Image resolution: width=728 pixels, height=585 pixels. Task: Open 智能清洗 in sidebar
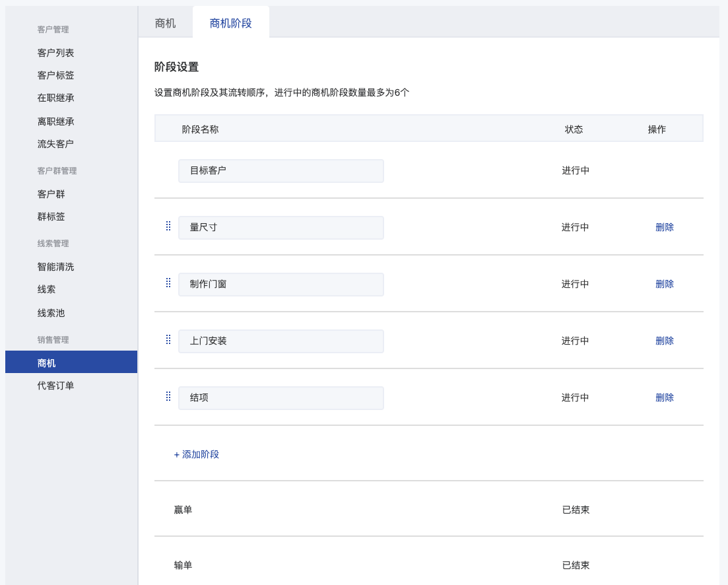coord(55,267)
